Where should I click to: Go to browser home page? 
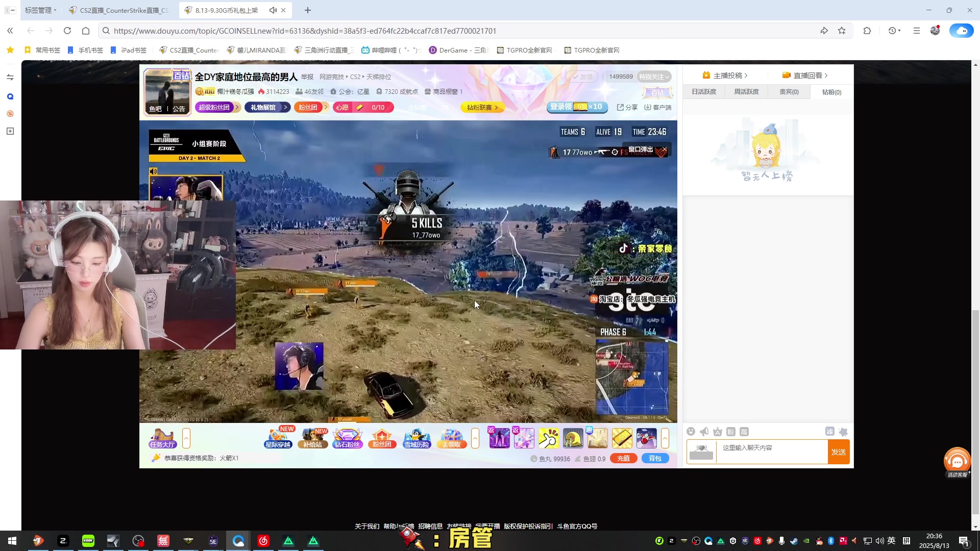(86, 31)
